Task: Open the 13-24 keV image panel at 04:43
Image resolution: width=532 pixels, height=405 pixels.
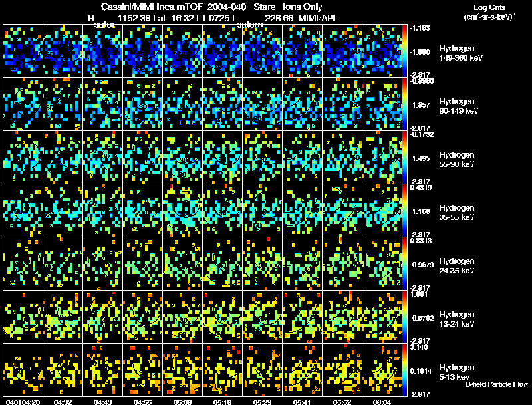Action: (103, 317)
